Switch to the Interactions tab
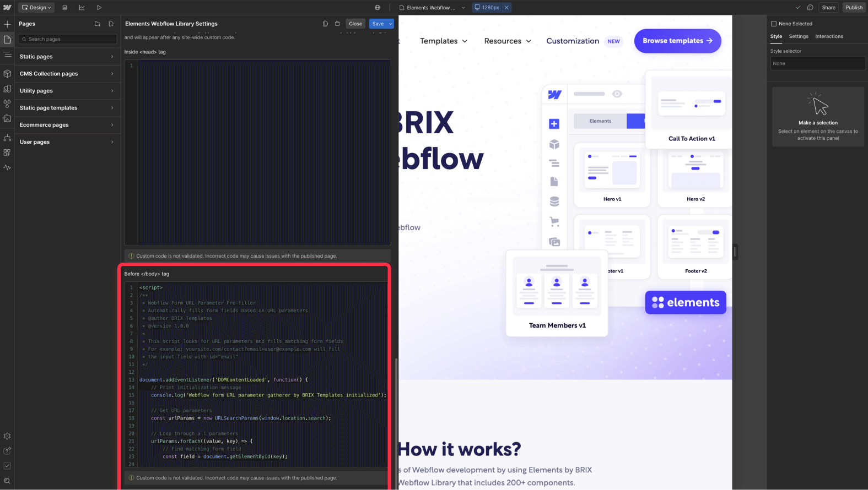Viewport: 868px width, 490px height. (x=829, y=36)
